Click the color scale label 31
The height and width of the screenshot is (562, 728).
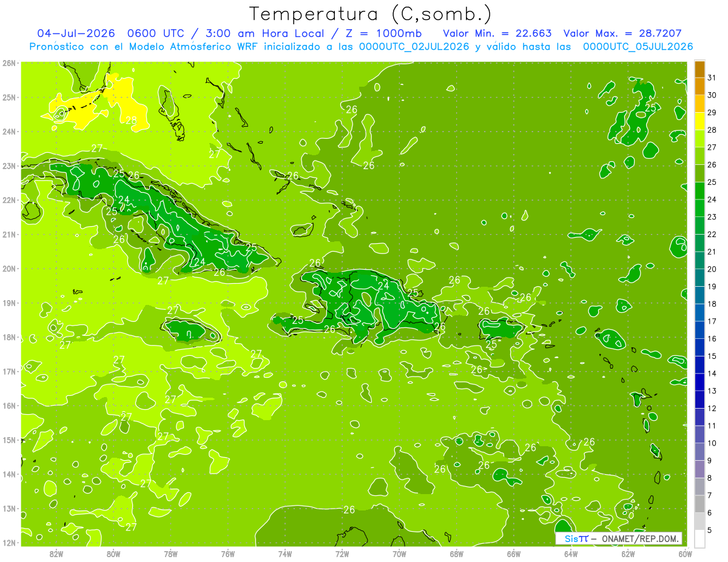[712, 78]
